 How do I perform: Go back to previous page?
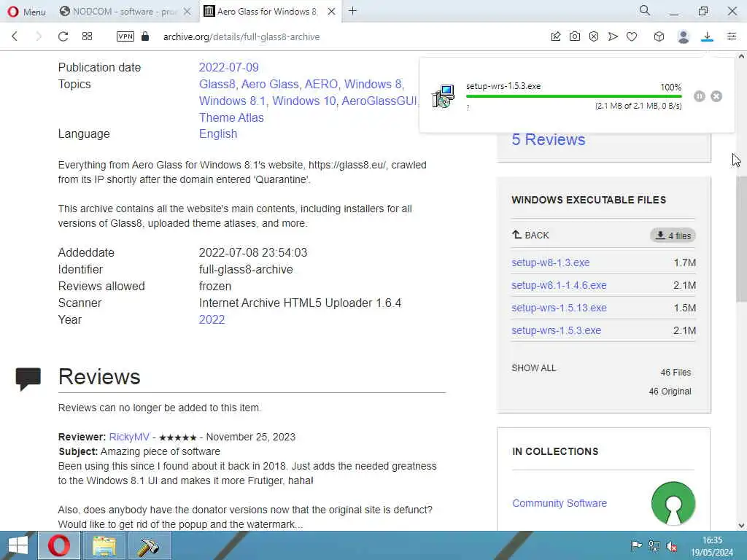[x=15, y=36]
